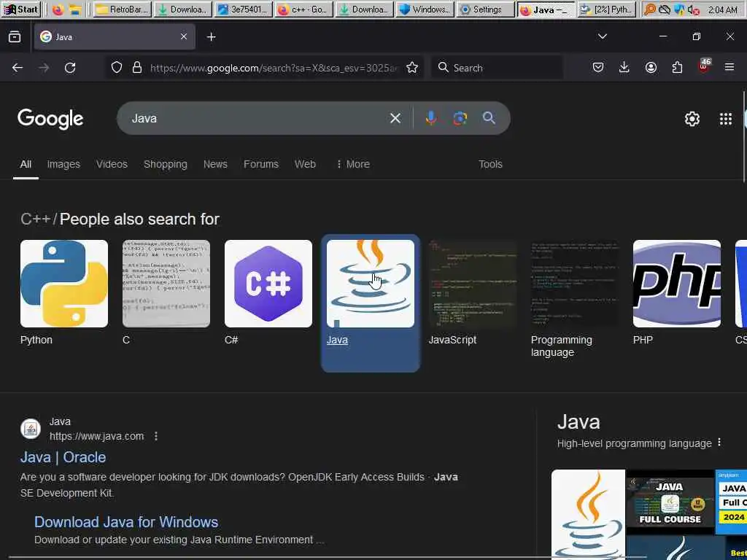Image resolution: width=747 pixels, height=560 pixels.
Task: Click the Google search field containing Java
Action: click(258, 118)
